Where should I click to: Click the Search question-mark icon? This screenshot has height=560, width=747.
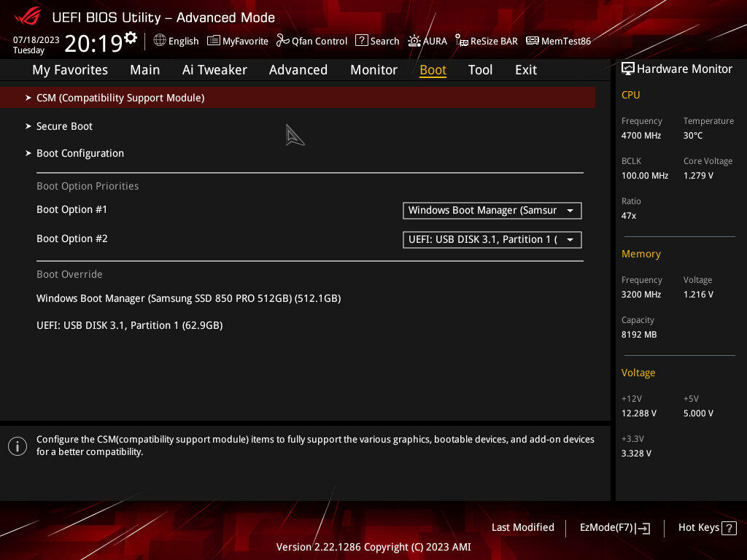(362, 41)
